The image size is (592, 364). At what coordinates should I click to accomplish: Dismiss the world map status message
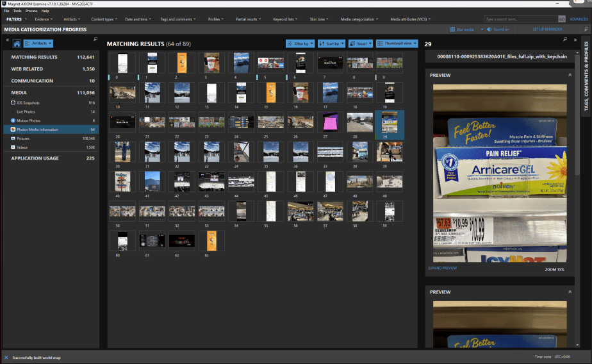[x=6, y=357]
